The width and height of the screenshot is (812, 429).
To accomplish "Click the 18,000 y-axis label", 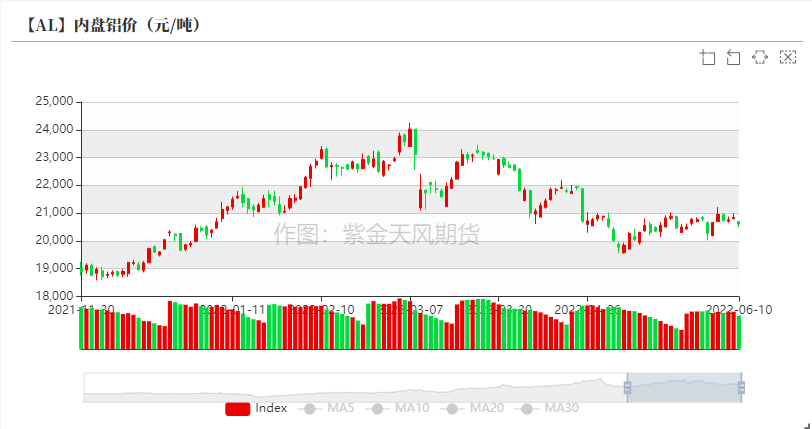I will coord(54,296).
